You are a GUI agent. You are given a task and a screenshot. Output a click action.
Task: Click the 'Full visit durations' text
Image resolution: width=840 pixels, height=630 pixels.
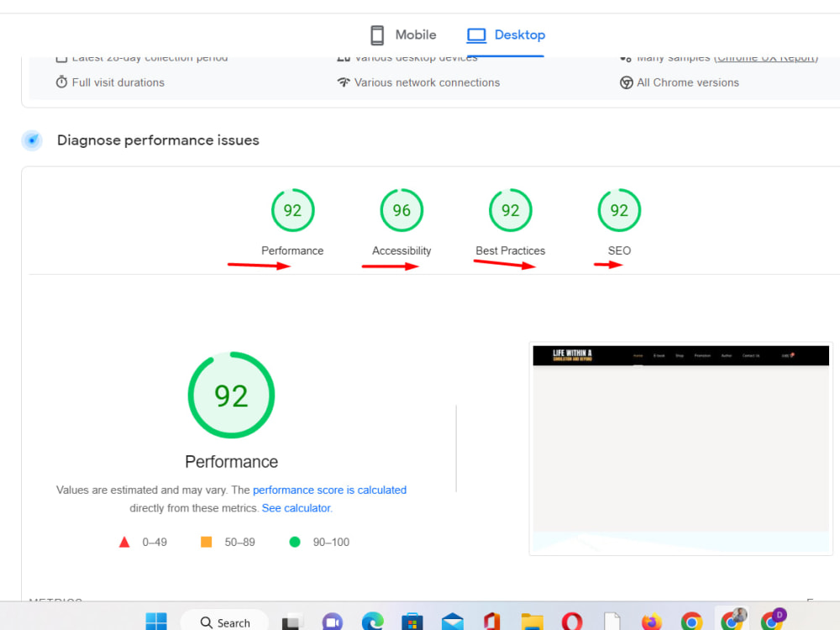[118, 82]
